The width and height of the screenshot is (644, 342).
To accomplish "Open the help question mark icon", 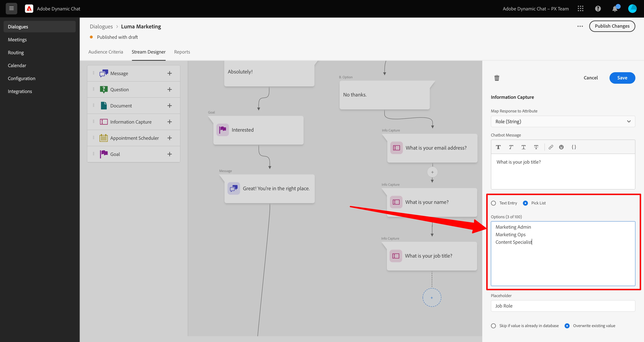I will point(598,9).
